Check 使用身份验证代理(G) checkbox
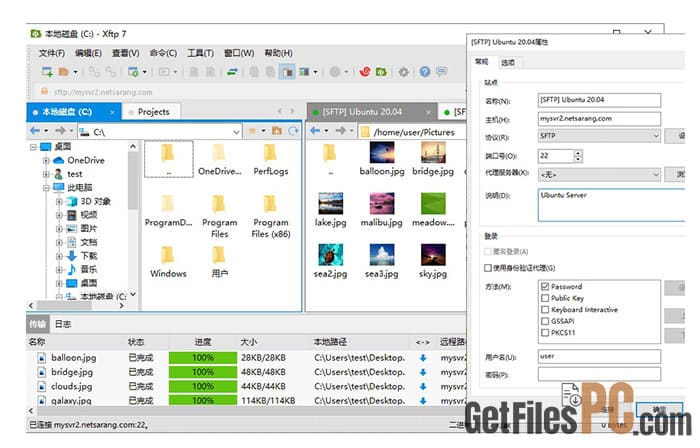Screen dimensions: 700x448 click(x=488, y=268)
